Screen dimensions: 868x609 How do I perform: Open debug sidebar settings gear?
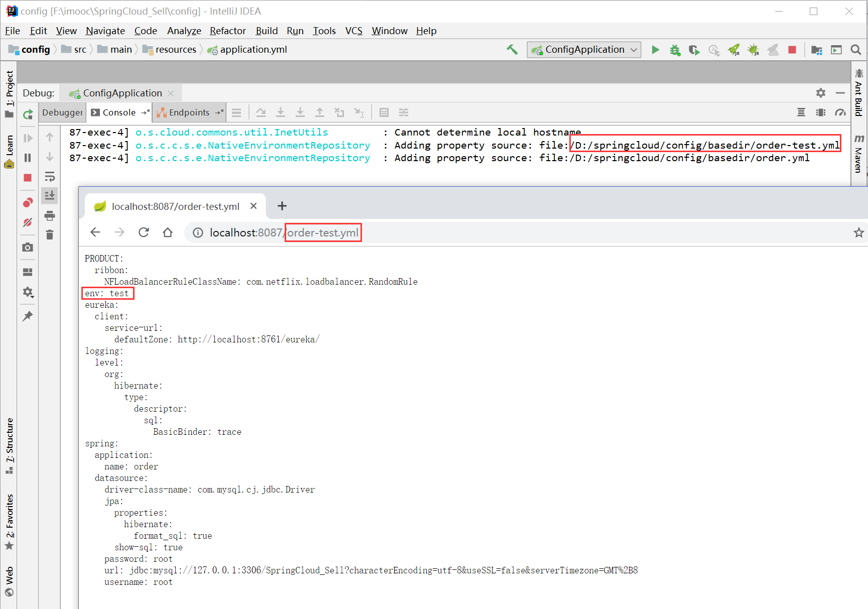(x=28, y=292)
